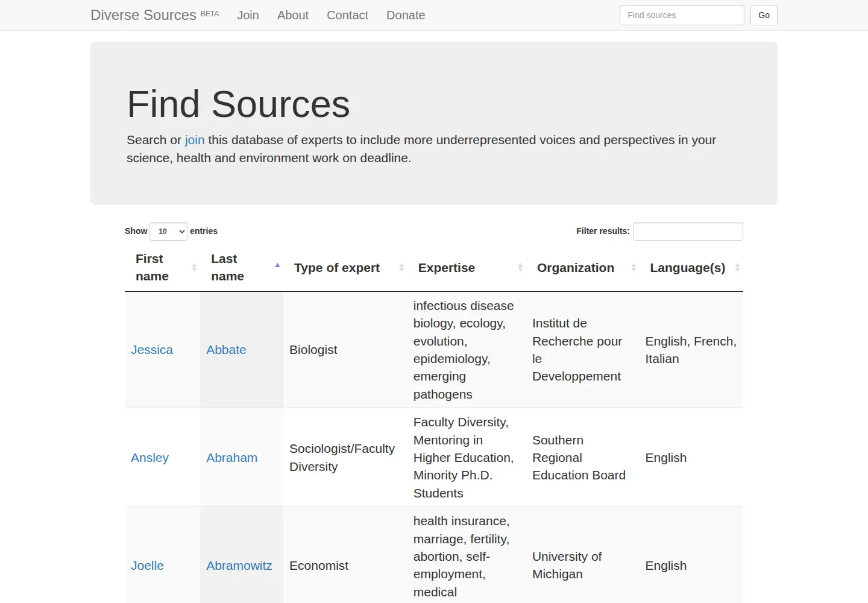The width and height of the screenshot is (868, 603).
Task: Open Ansley's source profile
Action: 149,458
